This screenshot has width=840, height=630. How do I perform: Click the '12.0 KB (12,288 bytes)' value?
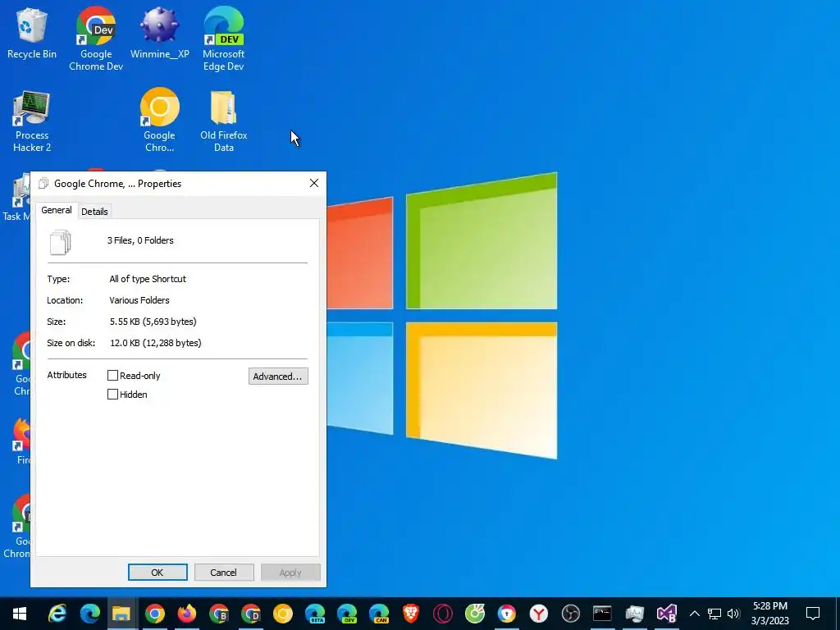click(x=156, y=343)
